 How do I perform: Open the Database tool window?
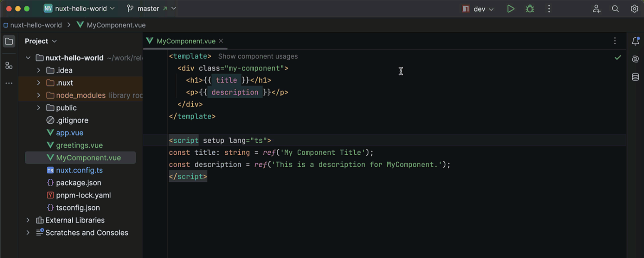(635, 77)
